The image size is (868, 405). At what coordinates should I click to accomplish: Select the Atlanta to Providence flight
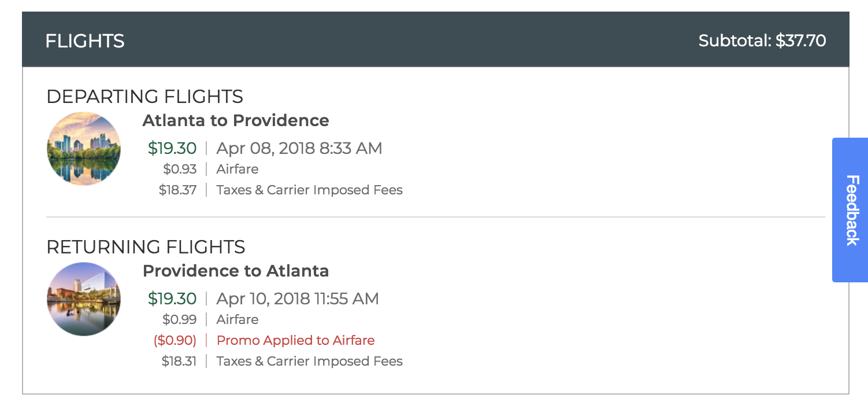tap(235, 120)
